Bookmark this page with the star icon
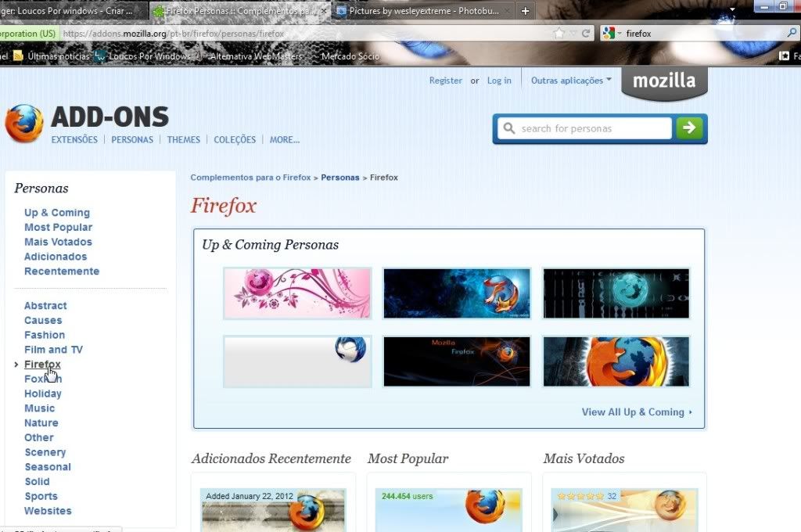 [559, 34]
